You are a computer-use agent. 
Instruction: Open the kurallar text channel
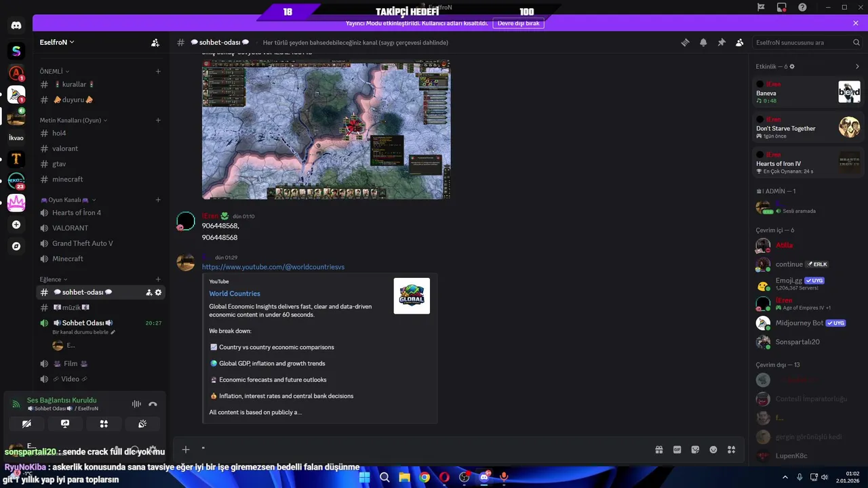click(x=100, y=85)
